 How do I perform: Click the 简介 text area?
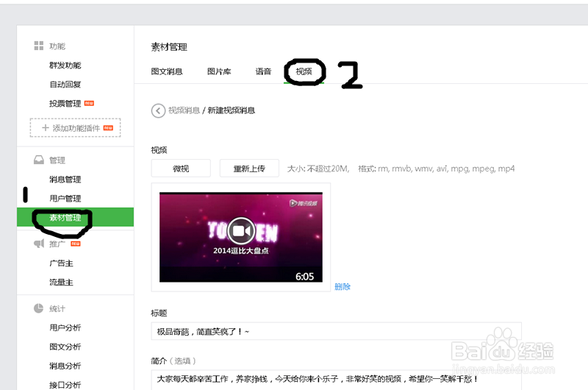point(337,380)
